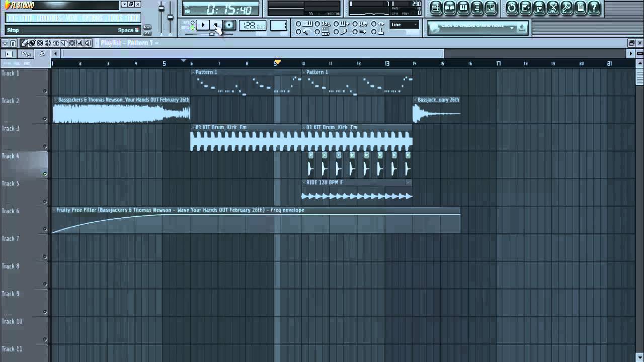Show the Browser panel from the top toolbar
The width and height of the screenshot is (644, 362).
coord(477,8)
